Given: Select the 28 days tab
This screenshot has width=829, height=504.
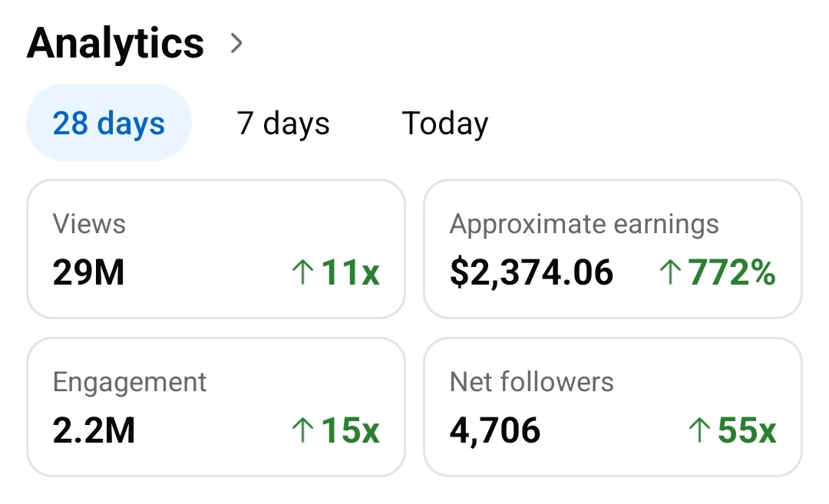Looking at the screenshot, I should pos(109,124).
